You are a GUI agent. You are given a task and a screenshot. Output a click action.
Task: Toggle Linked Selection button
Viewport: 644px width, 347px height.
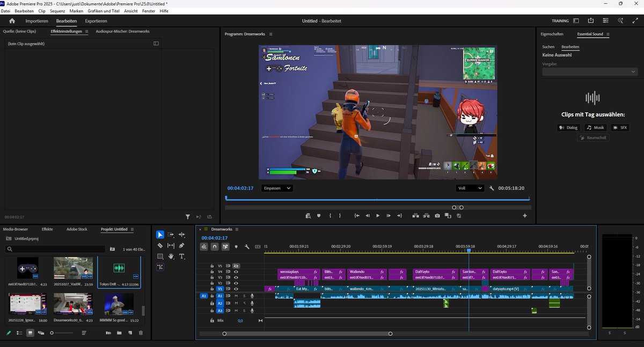[225, 247]
